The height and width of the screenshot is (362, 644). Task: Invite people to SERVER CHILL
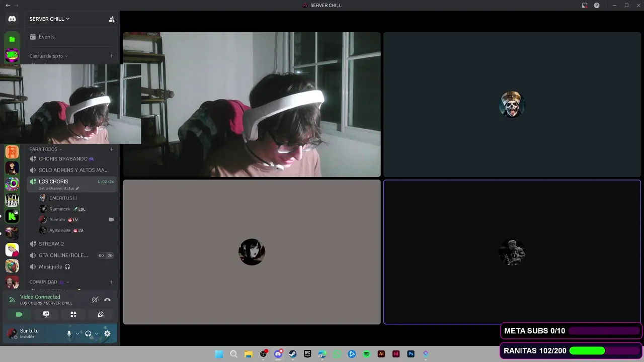112,19
